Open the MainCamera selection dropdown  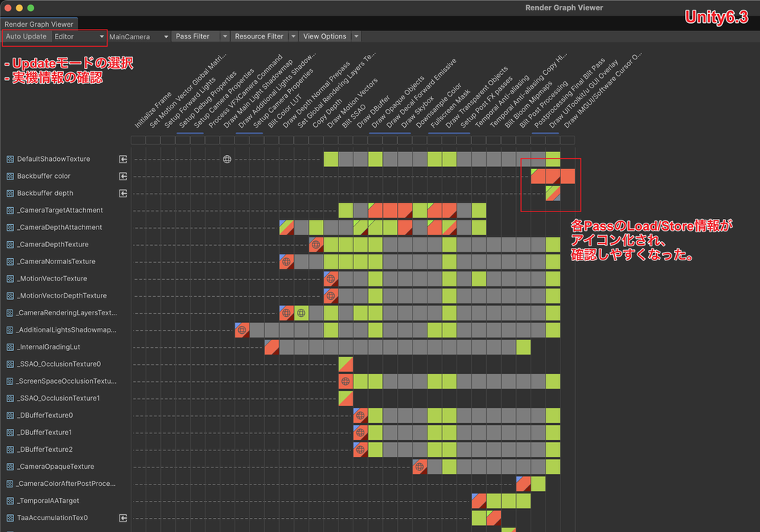(x=139, y=37)
